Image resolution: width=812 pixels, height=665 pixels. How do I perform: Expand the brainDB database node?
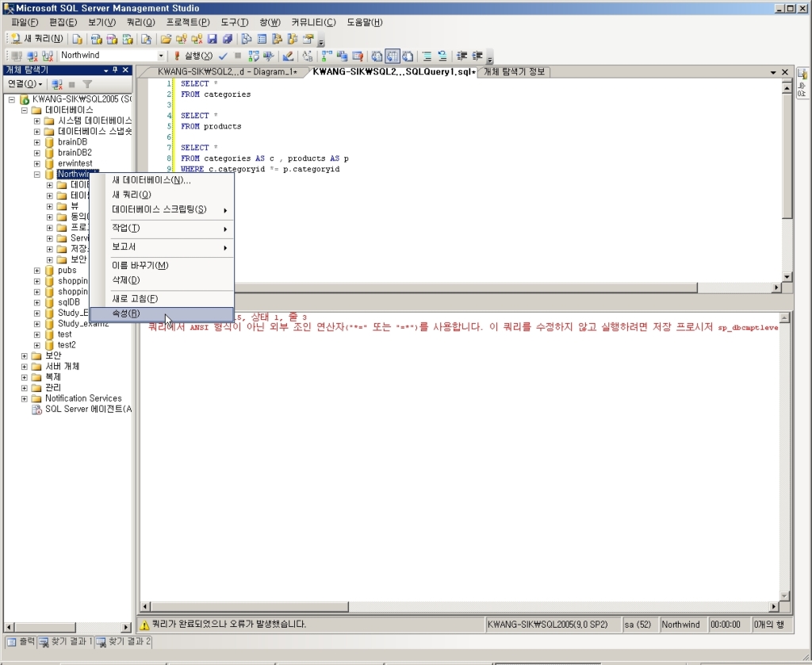pos(36,142)
